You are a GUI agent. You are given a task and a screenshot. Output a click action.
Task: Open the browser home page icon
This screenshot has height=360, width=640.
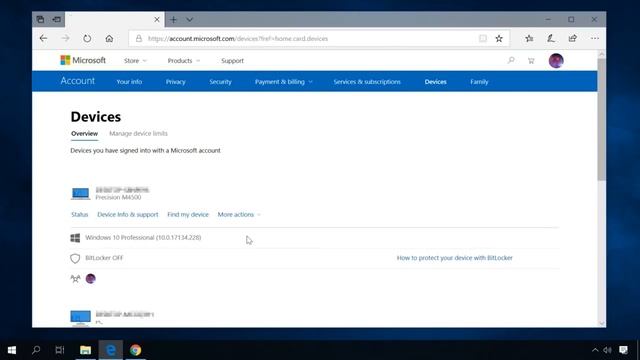pos(109,38)
